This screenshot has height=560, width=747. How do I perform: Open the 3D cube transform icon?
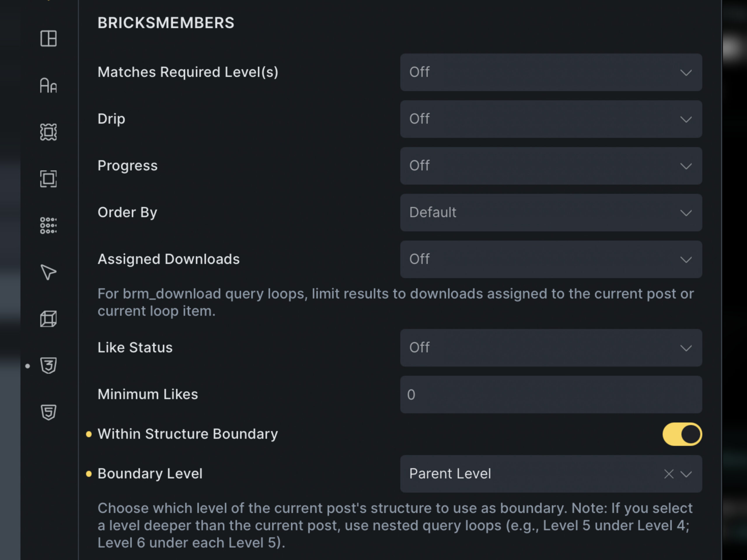[x=48, y=319]
